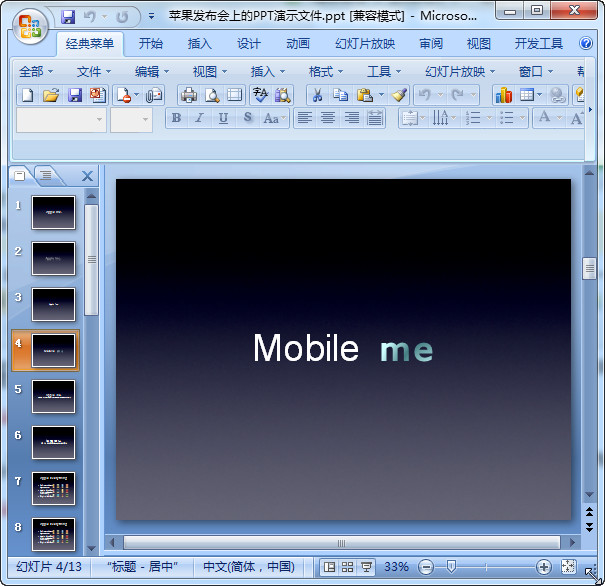Cut selection with scissors icon
The width and height of the screenshot is (605, 586).
[317, 95]
